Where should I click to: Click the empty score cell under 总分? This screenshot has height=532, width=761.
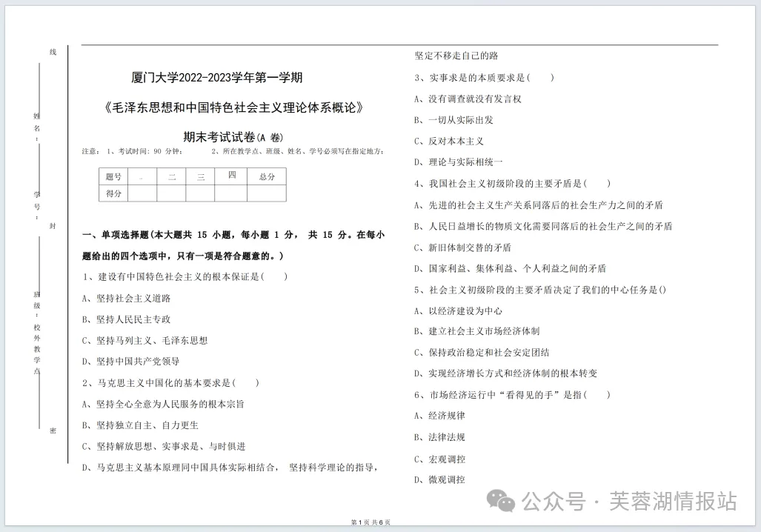[267, 193]
